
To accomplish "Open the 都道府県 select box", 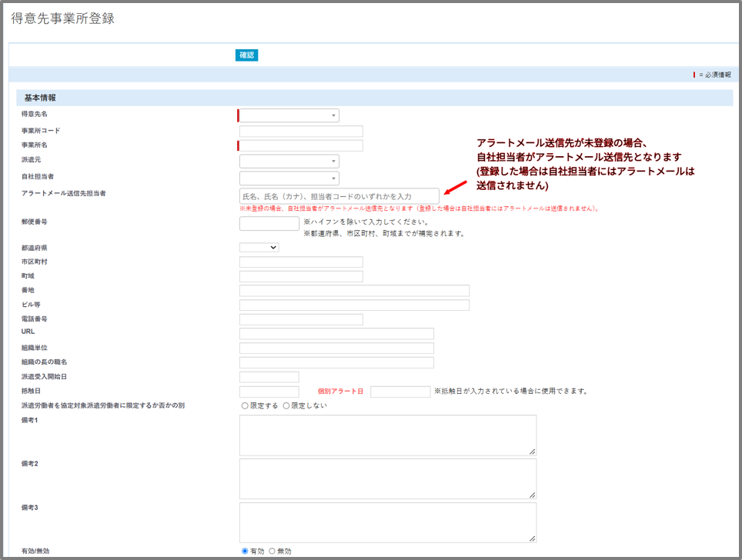I will click(259, 248).
